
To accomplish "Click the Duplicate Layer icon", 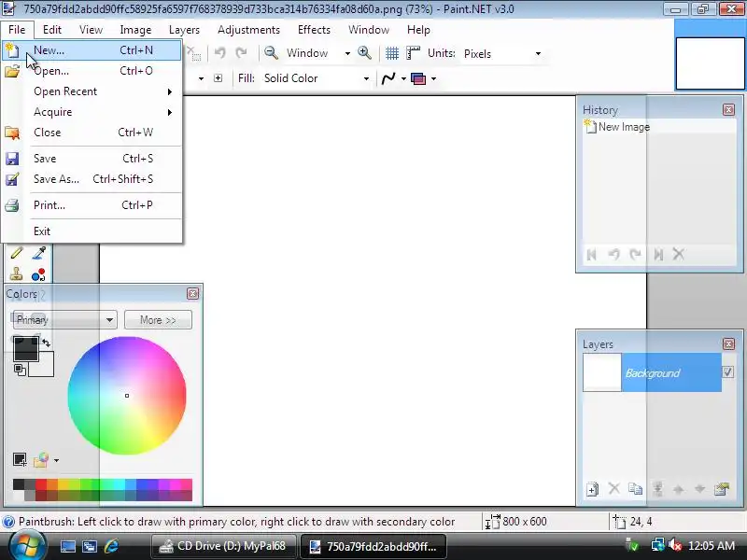I will (636, 488).
